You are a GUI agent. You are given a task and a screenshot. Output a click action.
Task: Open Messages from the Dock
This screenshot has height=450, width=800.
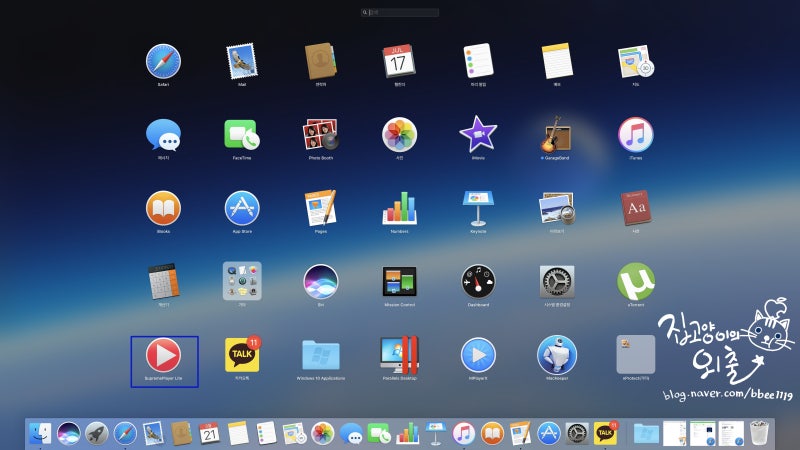351,434
